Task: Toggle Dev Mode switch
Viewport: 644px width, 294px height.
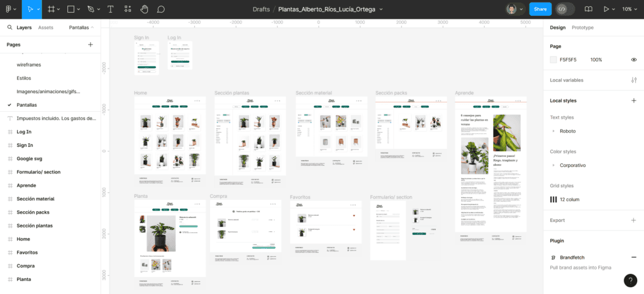Action: click(x=565, y=9)
